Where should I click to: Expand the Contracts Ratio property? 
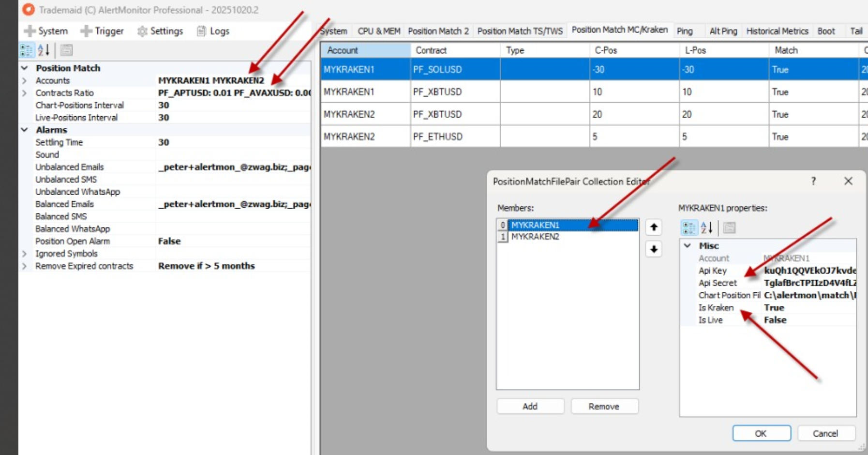[25, 93]
